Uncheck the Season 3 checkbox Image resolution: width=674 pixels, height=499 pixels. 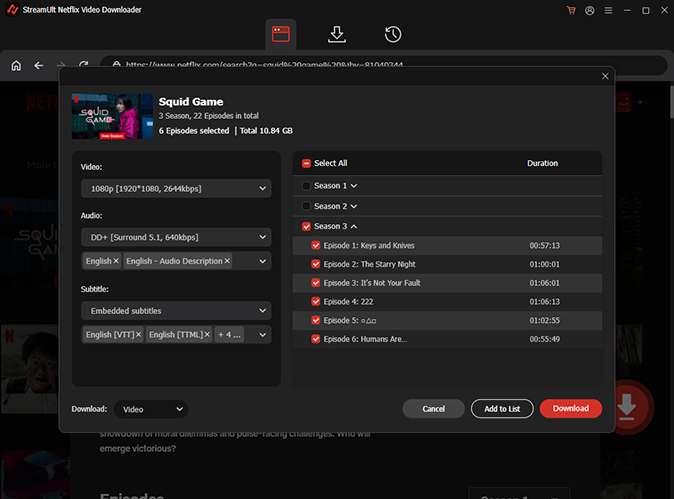pyautogui.click(x=306, y=226)
